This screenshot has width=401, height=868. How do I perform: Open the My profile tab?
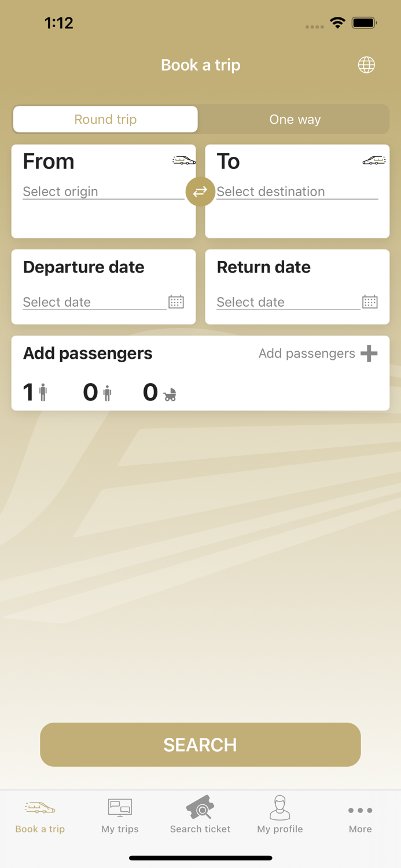point(280,815)
